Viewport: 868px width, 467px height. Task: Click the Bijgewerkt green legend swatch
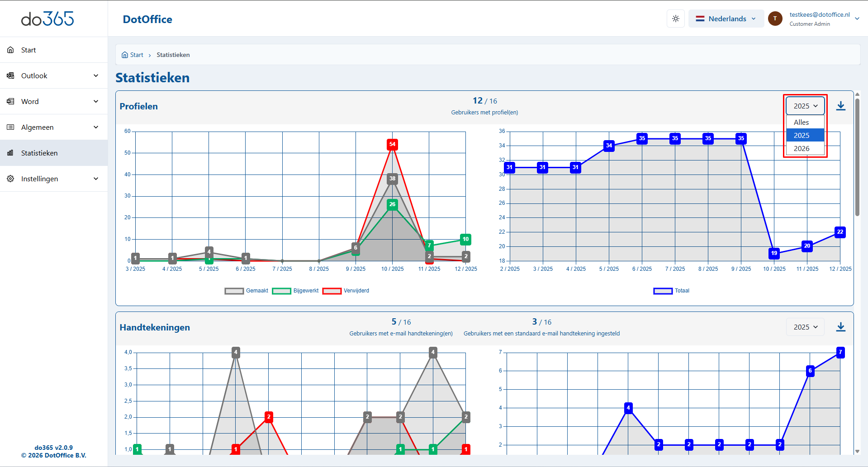coord(281,291)
